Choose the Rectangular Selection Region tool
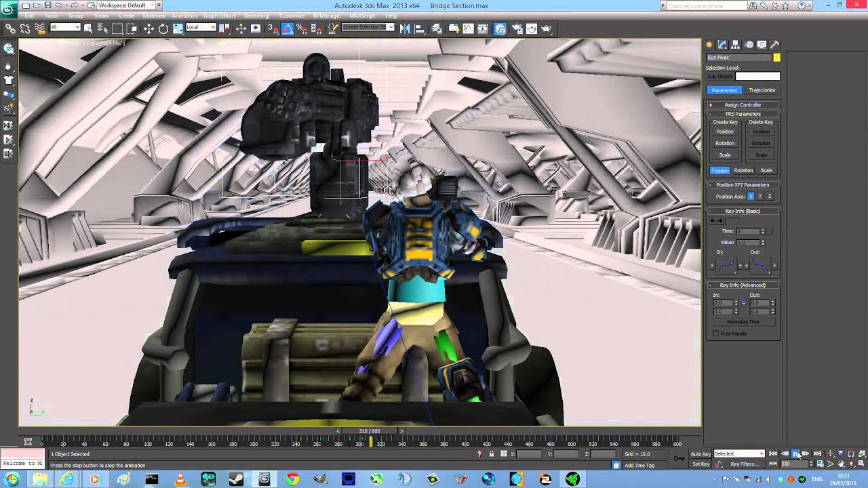The width and height of the screenshot is (868, 488). (117, 28)
